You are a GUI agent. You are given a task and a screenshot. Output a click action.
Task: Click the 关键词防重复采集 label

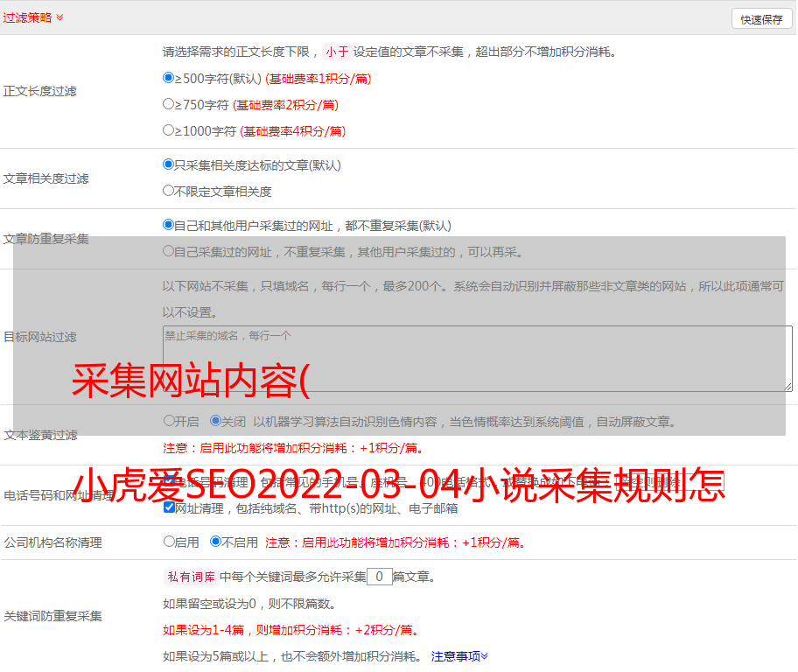point(52,617)
